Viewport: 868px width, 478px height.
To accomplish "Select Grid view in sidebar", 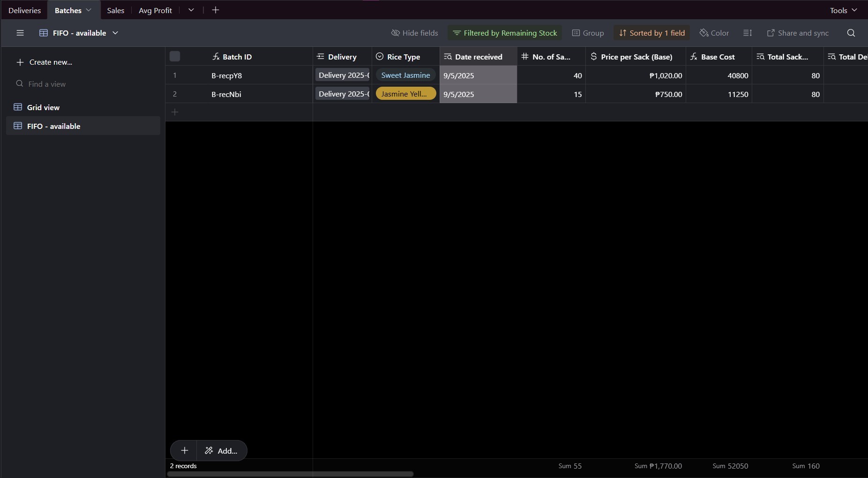I will [x=83, y=107].
